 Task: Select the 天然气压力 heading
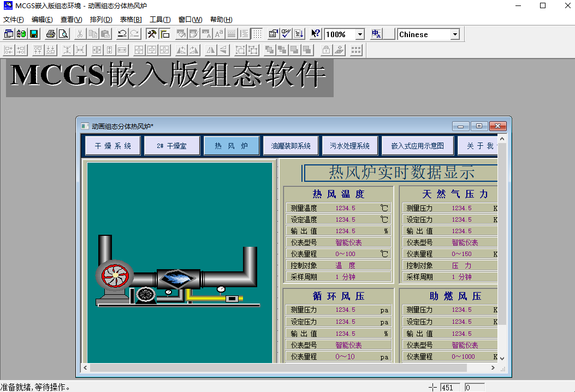[x=455, y=194]
